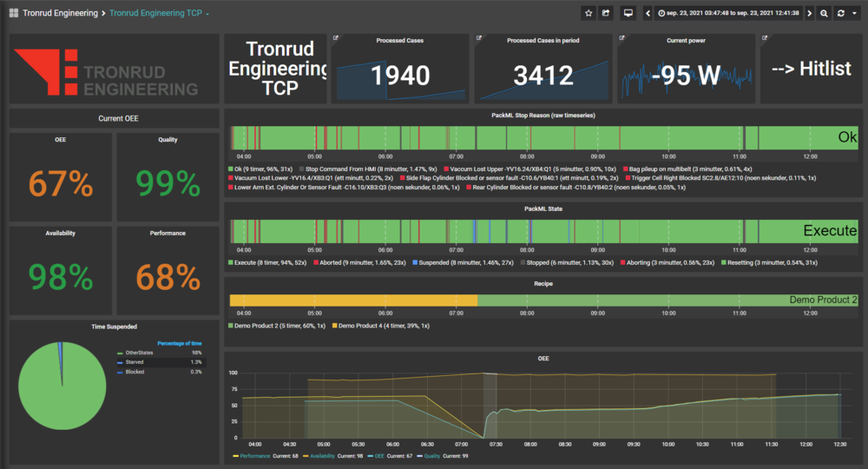Toggle Lower Arm Ext. Cylinder legend series
The height and width of the screenshot is (469, 868).
[x=344, y=187]
